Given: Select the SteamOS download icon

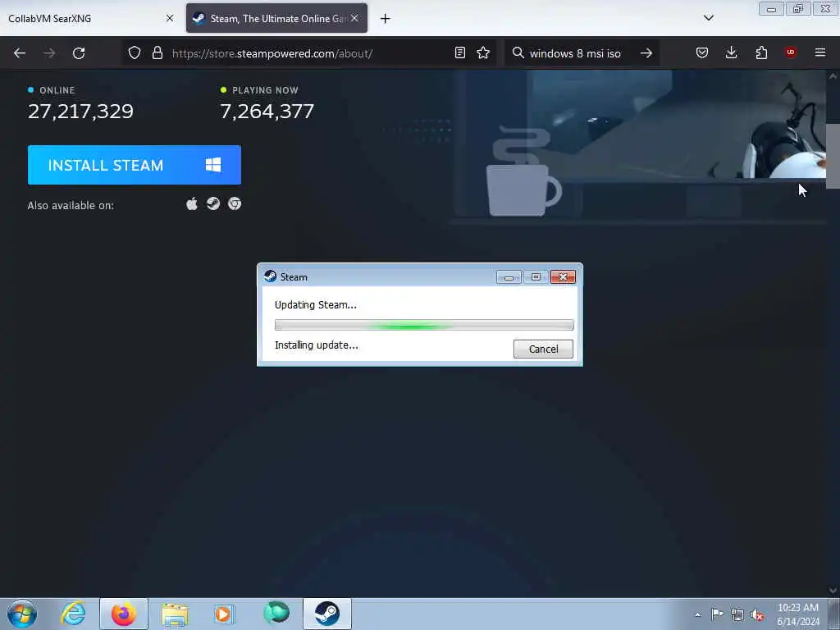Looking at the screenshot, I should tap(213, 203).
